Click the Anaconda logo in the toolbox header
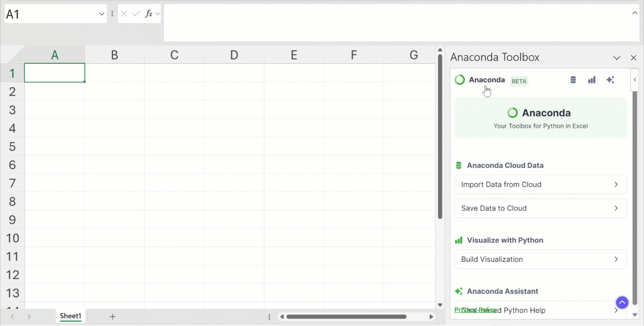Image resolution: width=644 pixels, height=326 pixels. [x=460, y=80]
